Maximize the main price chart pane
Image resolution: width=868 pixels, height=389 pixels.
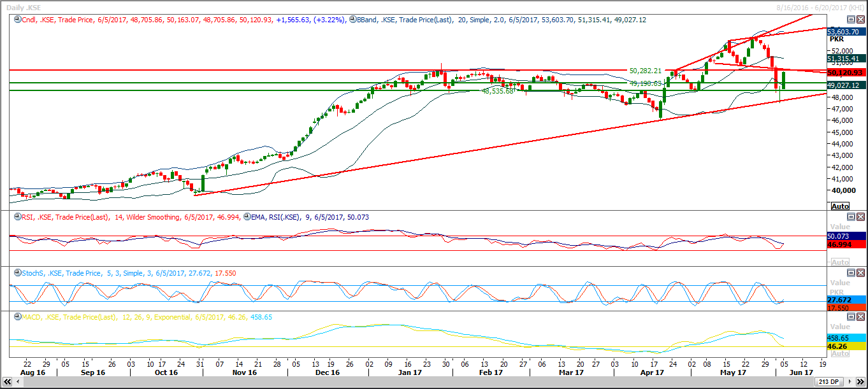click(x=851, y=20)
